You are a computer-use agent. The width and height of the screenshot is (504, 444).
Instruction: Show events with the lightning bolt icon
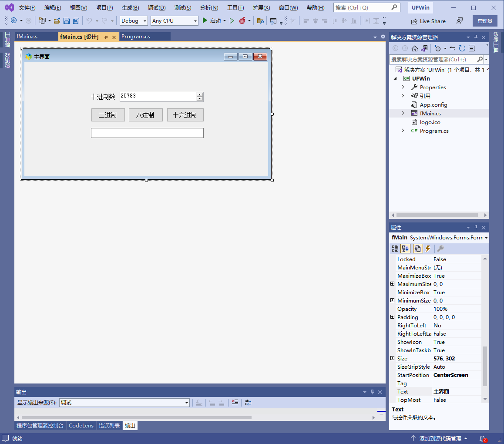(428, 249)
